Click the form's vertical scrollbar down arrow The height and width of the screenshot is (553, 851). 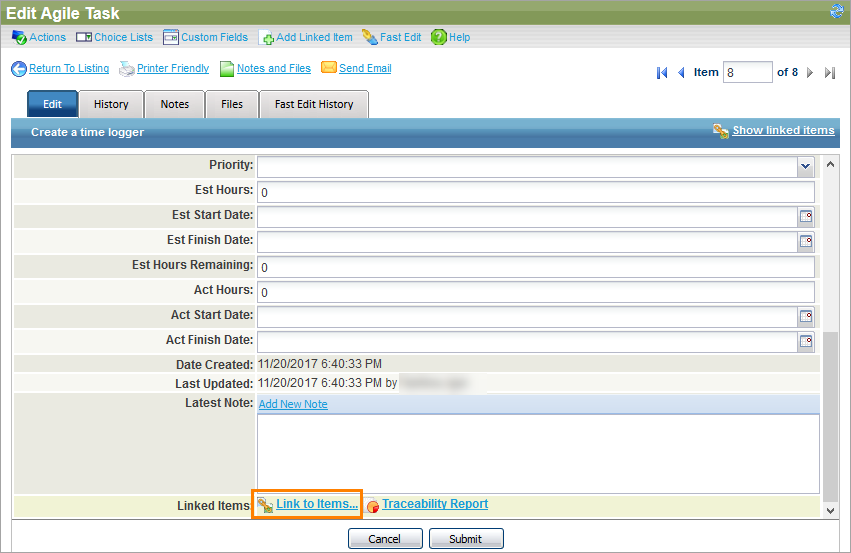tap(829, 510)
